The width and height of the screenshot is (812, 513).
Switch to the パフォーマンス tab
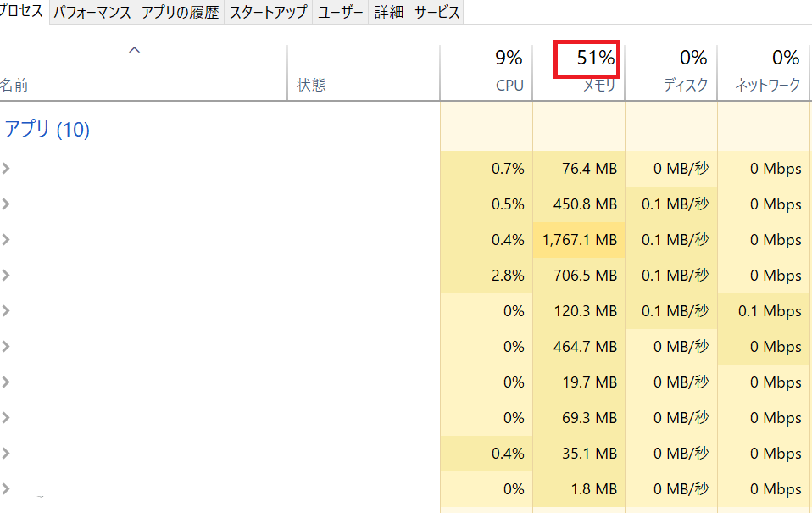click(x=92, y=12)
